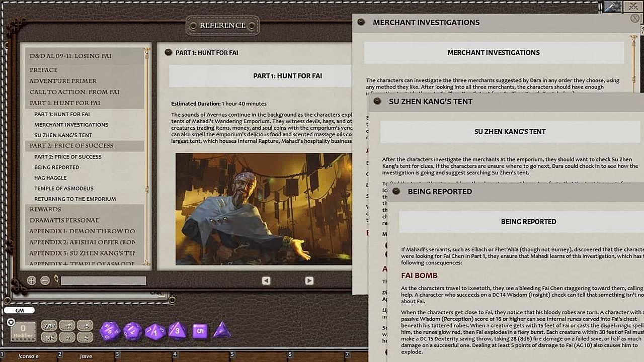The image size is (644, 362).
Task: Toggle the ADV advantage button
Action: click(49, 325)
